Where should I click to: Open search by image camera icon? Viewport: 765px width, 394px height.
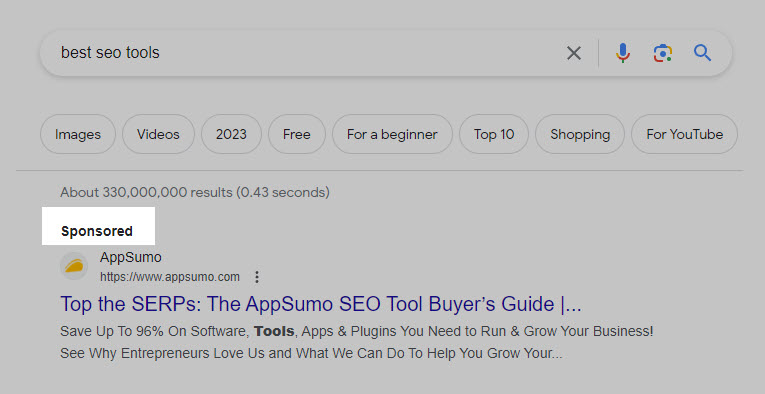click(x=663, y=53)
